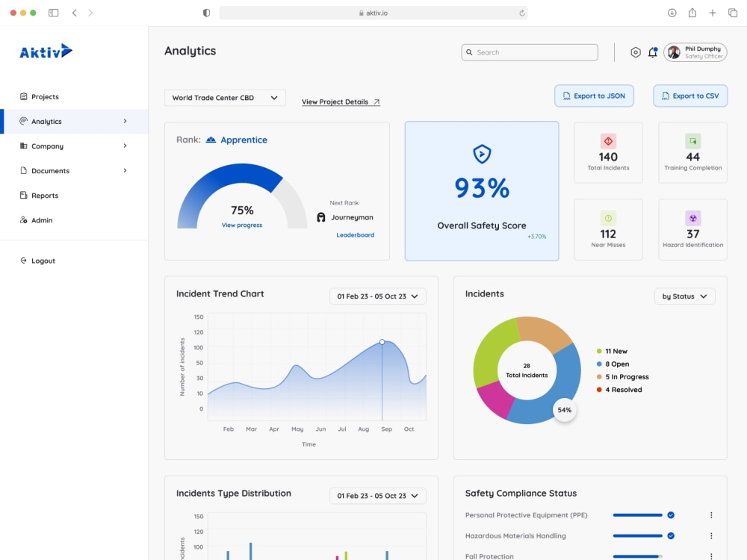Click Export to JSON button
Screen dimensions: 747x560
(x=594, y=96)
